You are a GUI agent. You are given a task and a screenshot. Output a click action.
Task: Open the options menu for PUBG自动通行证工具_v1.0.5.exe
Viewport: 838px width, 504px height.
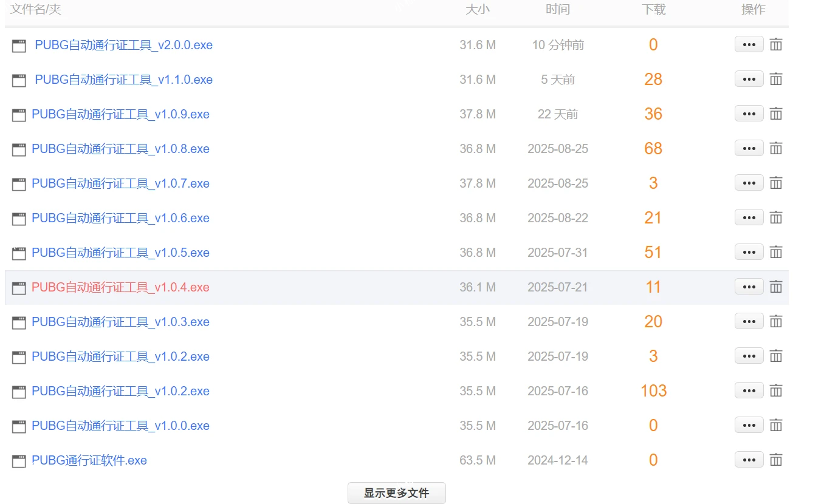(x=749, y=252)
